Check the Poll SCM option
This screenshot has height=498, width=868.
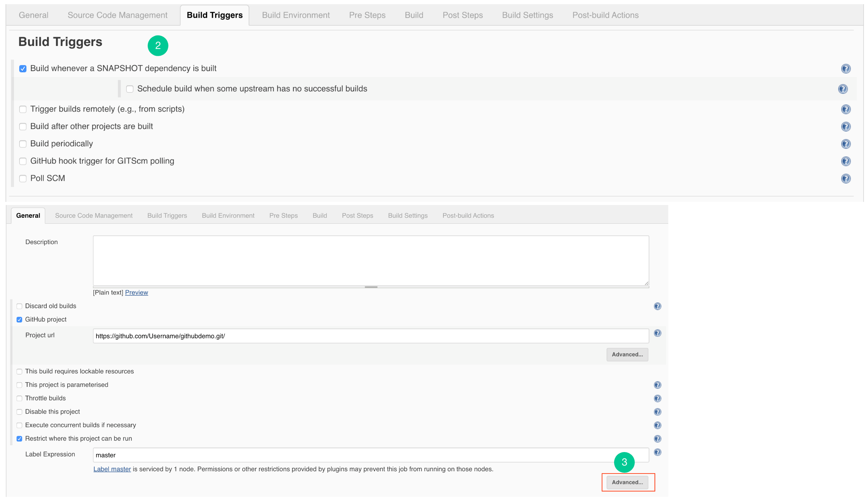(x=23, y=178)
